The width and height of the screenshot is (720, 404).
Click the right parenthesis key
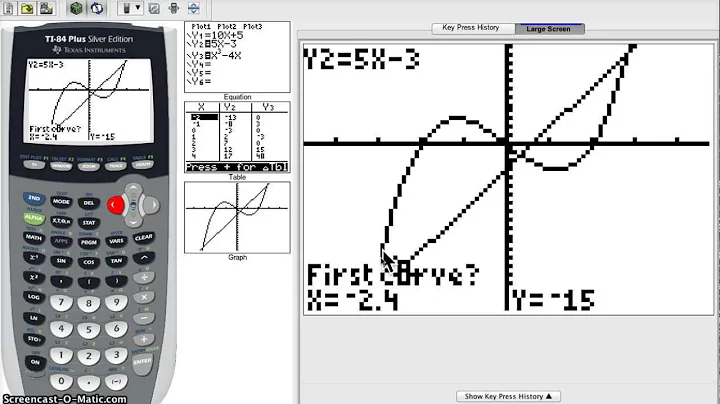coord(116,281)
